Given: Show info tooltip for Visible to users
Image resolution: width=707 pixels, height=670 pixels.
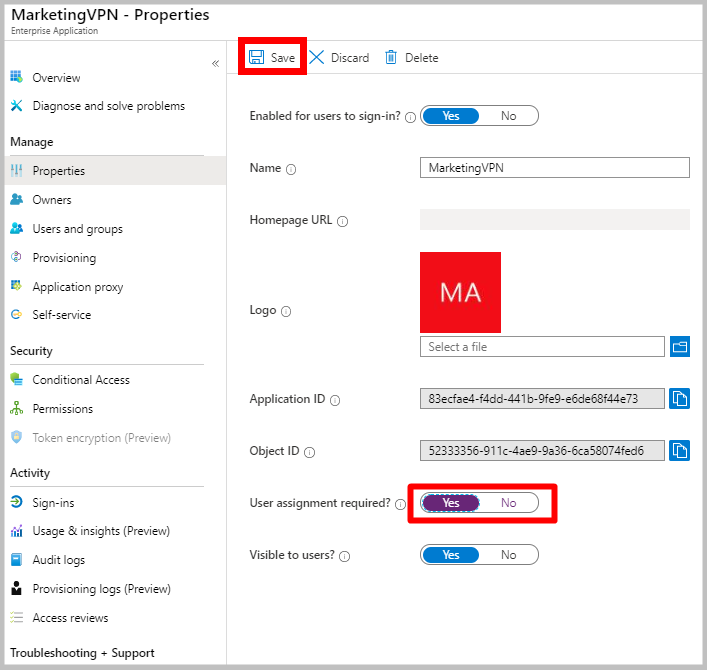Looking at the screenshot, I should coord(344,556).
